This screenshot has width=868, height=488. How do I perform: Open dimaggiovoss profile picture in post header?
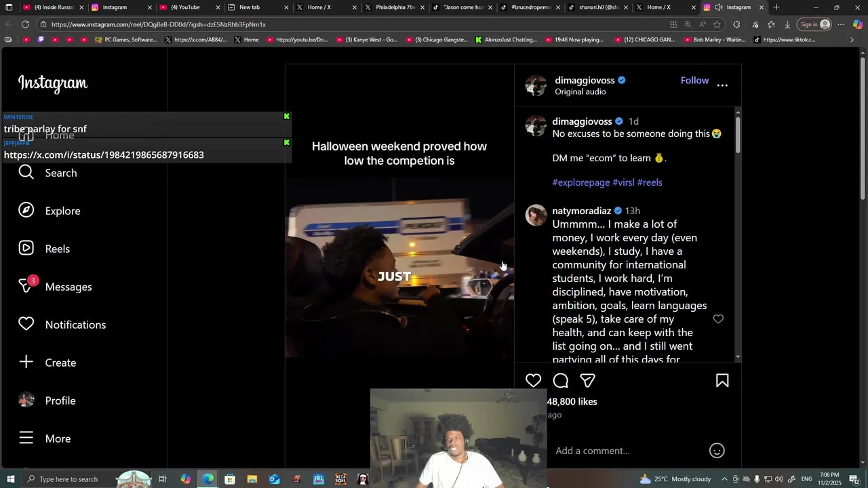point(536,85)
